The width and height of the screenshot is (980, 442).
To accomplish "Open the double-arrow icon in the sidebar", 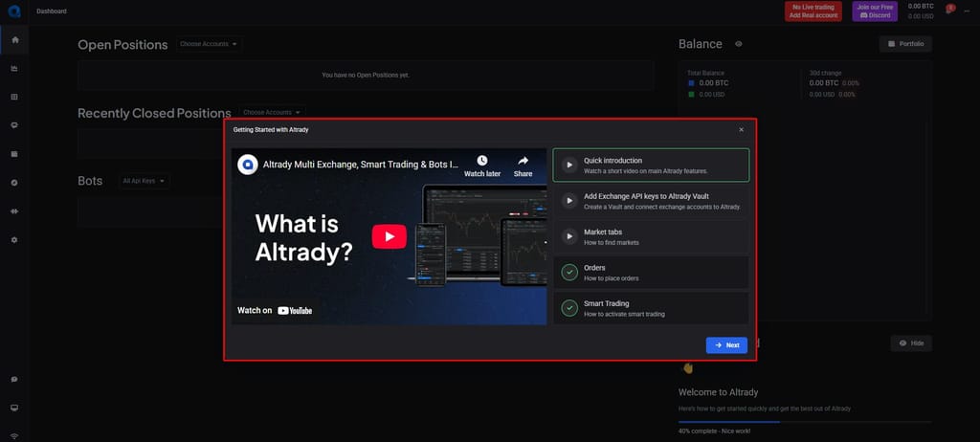I will pyautogui.click(x=14, y=211).
